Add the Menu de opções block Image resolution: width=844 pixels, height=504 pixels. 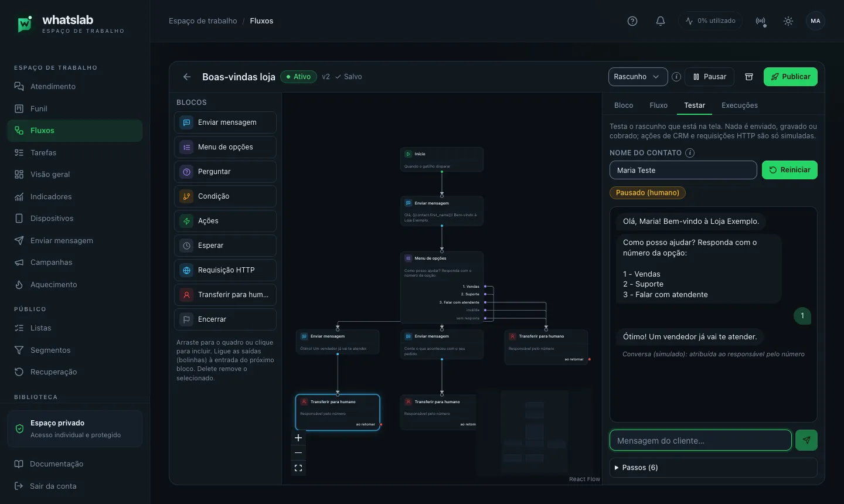coord(225,147)
